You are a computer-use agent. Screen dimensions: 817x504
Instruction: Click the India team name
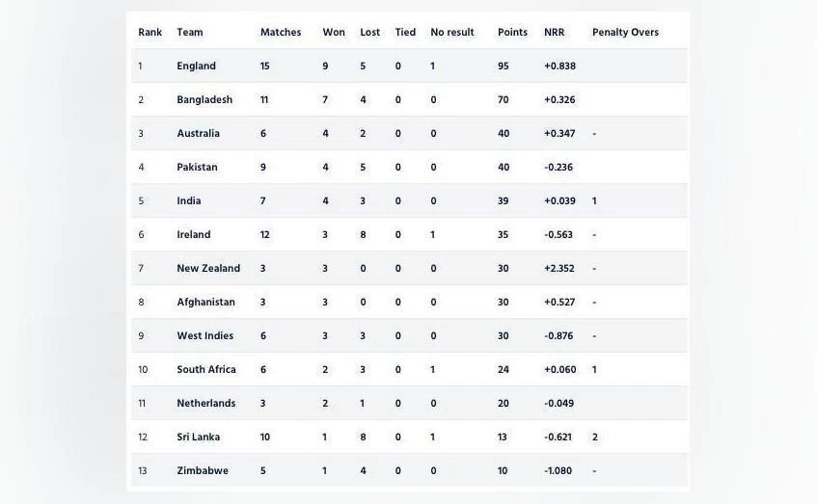[189, 200]
